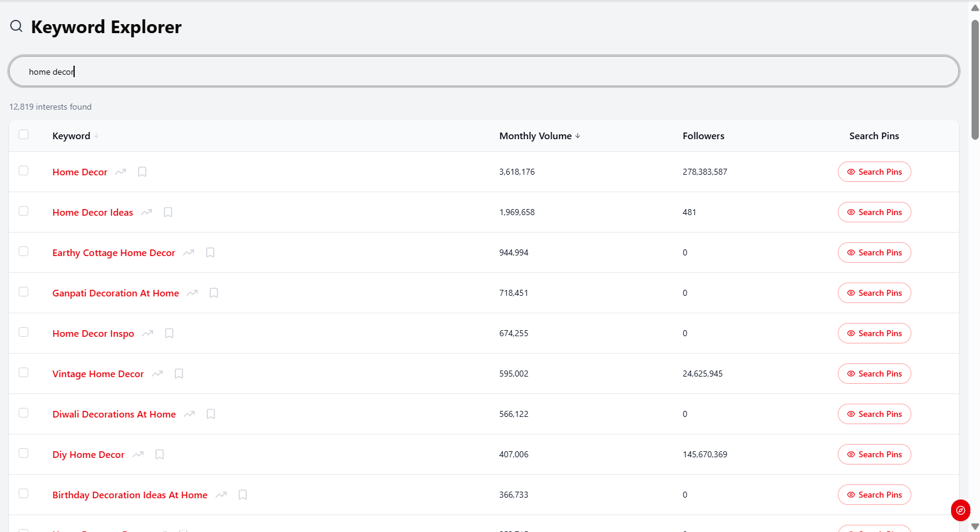Check Diwali Decorations At Home checkbox
The width and height of the screenshot is (980, 532).
click(x=23, y=413)
